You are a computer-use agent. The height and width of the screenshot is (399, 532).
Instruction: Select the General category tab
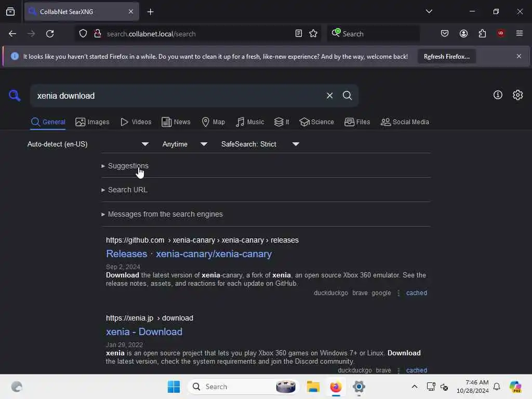pos(48,122)
